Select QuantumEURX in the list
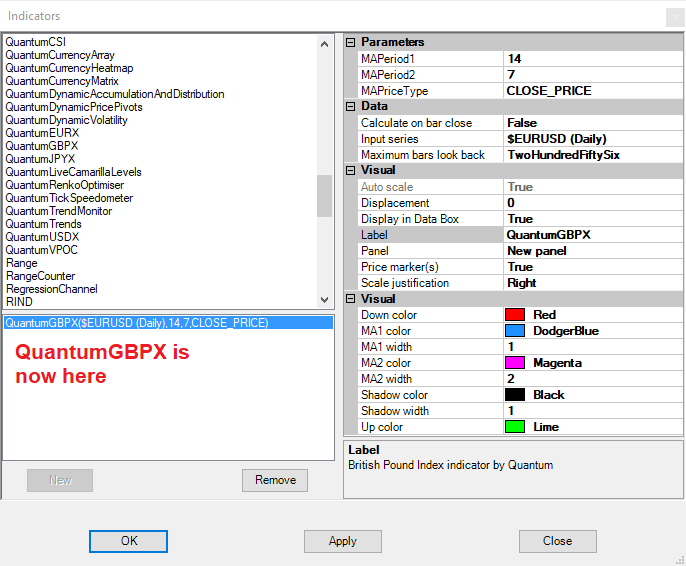 pos(42,133)
